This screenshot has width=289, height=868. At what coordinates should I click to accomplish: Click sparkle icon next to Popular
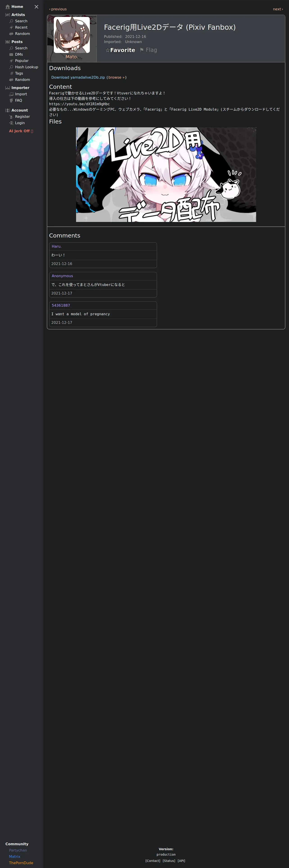(x=11, y=61)
